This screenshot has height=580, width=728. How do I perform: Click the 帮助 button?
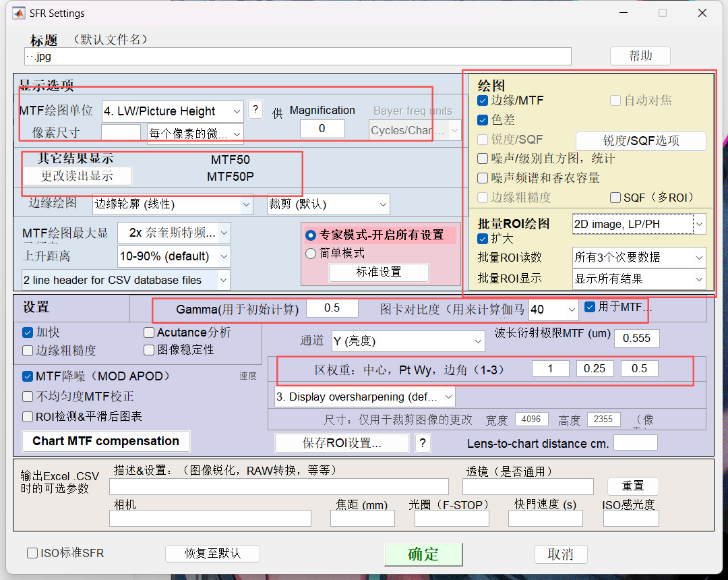click(639, 55)
